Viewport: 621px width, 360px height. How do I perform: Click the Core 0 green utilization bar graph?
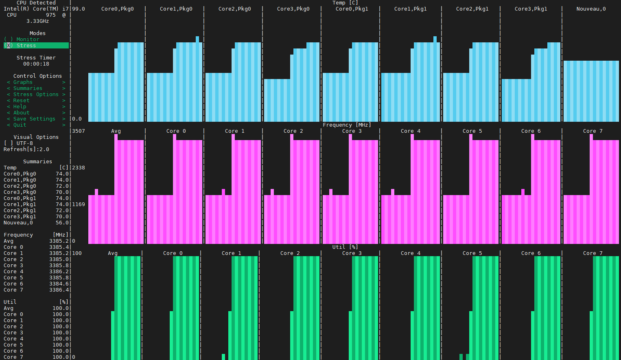[185, 308]
